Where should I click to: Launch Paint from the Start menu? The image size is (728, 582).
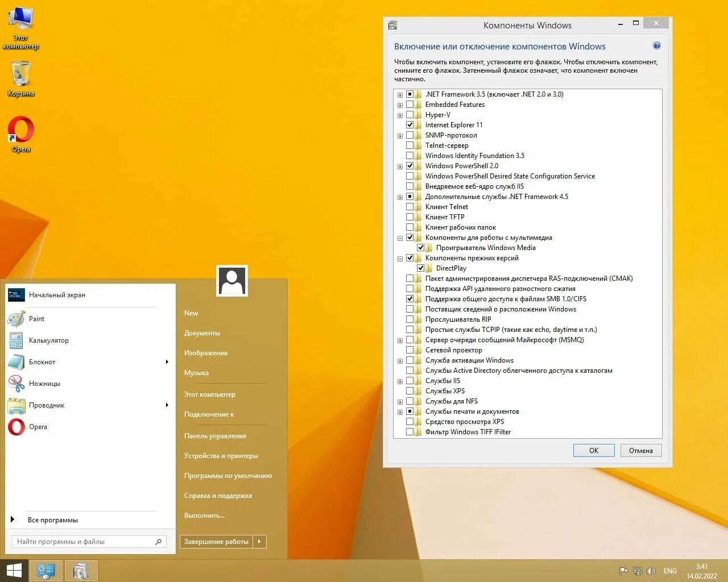(36, 319)
